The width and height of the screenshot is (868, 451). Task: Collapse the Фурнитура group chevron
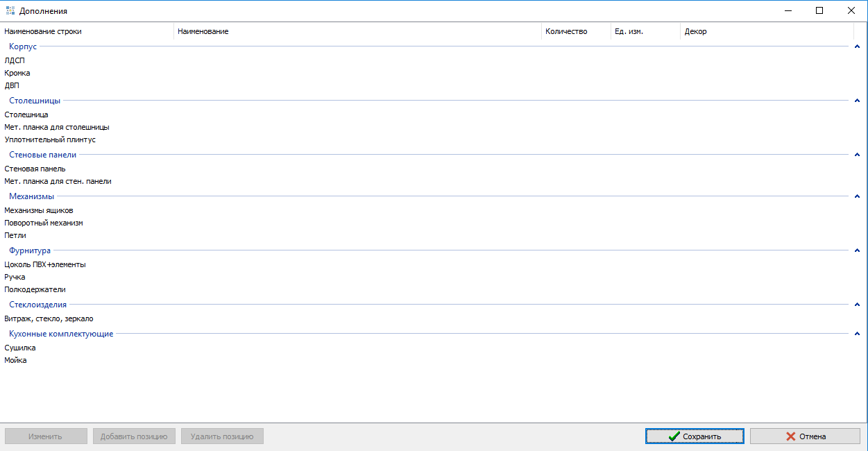click(x=858, y=250)
